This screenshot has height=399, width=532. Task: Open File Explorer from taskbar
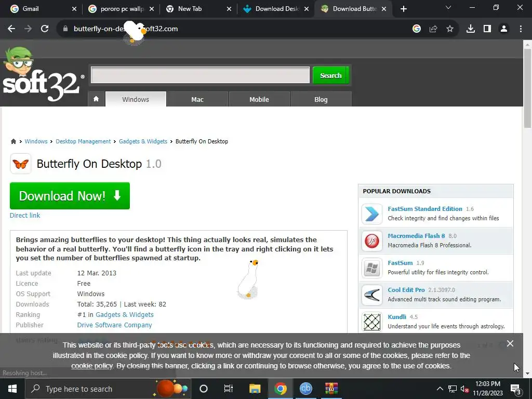point(255,389)
